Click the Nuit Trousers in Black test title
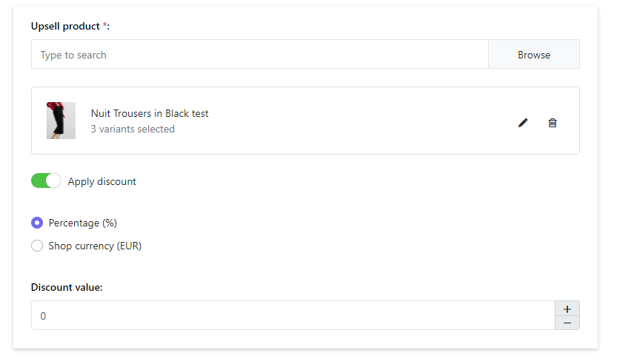 pos(150,113)
